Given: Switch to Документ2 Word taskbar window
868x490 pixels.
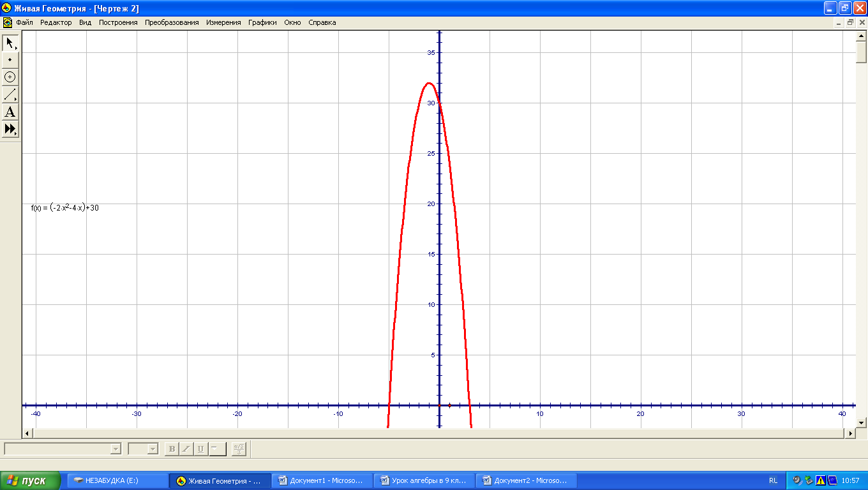Looking at the screenshot, I should (527, 480).
